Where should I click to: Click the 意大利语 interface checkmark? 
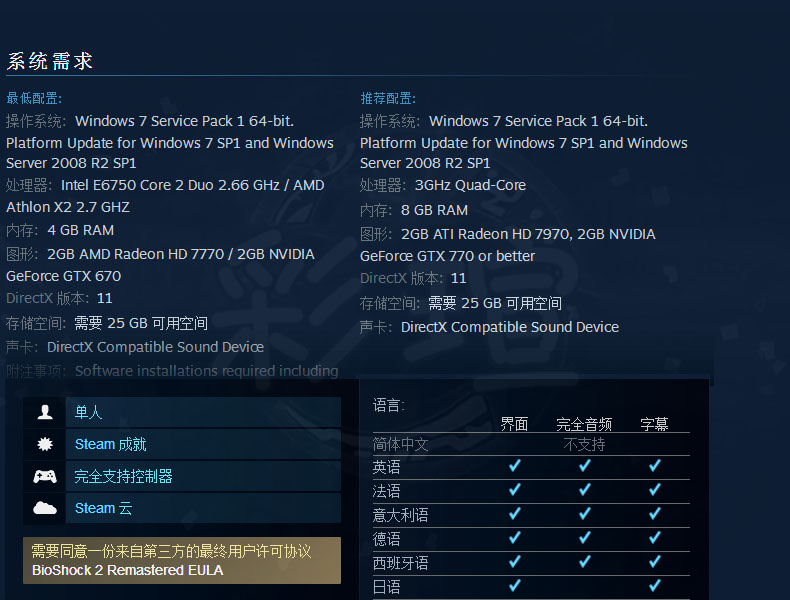[x=514, y=513]
